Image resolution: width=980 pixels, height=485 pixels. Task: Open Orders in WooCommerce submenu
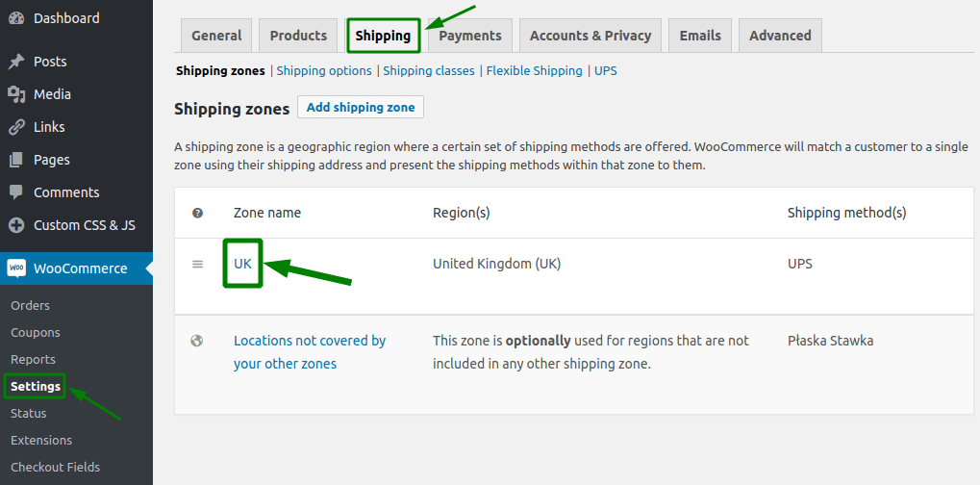30,306
